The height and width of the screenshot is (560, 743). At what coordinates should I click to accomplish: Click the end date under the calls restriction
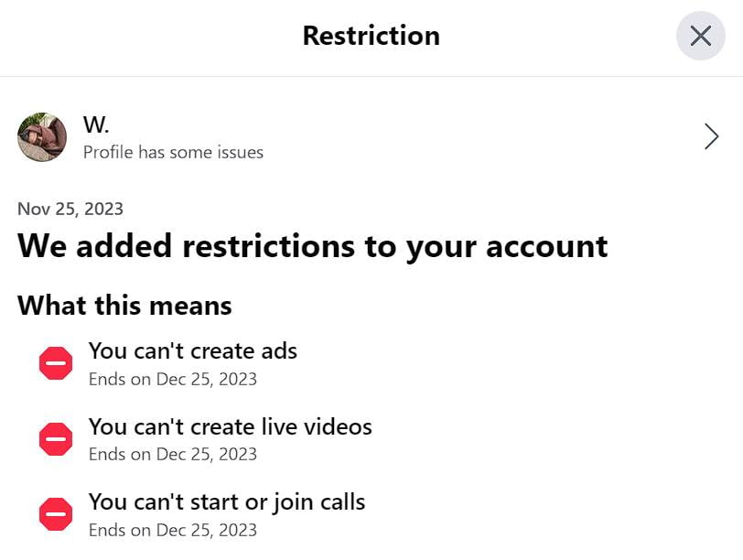172,529
